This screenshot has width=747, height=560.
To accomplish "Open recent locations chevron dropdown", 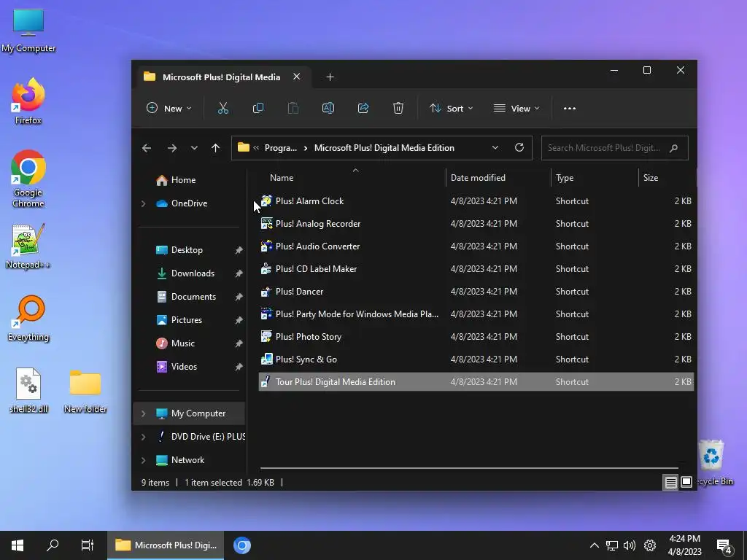I will point(194,148).
